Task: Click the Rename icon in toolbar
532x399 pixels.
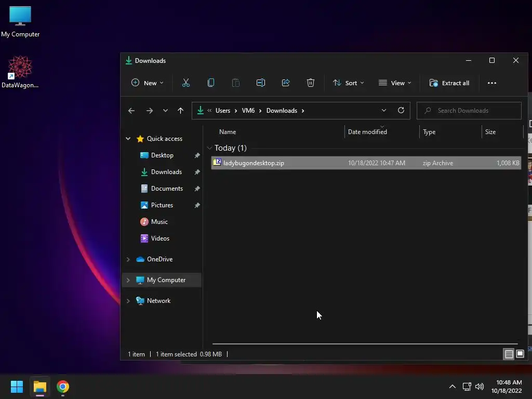Action: click(x=261, y=83)
